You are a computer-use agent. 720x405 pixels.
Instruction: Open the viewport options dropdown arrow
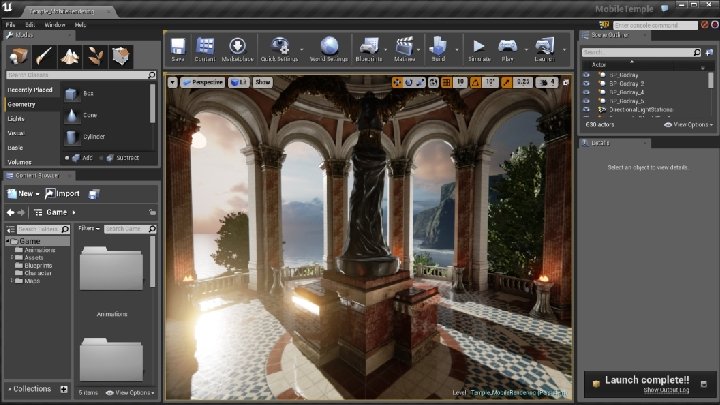172,82
